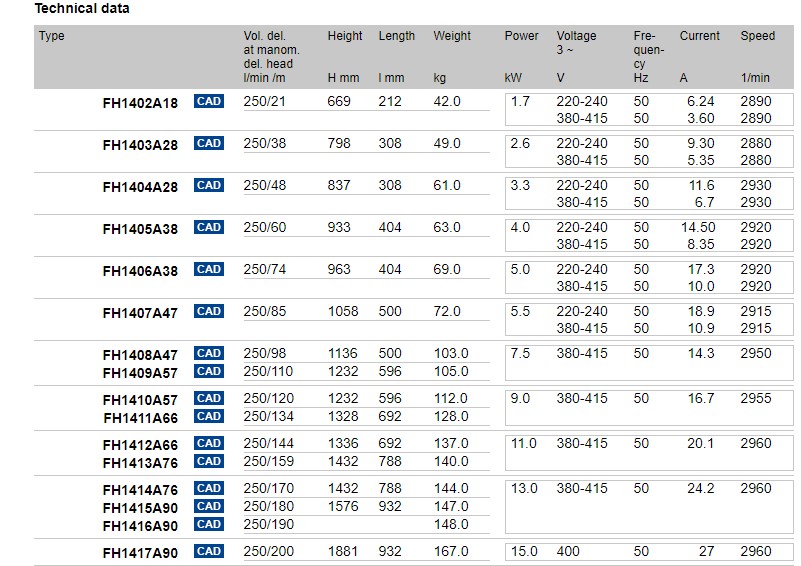The width and height of the screenshot is (801, 566).
Task: Click CAD icon beside FH1410A57
Action: [x=209, y=398]
